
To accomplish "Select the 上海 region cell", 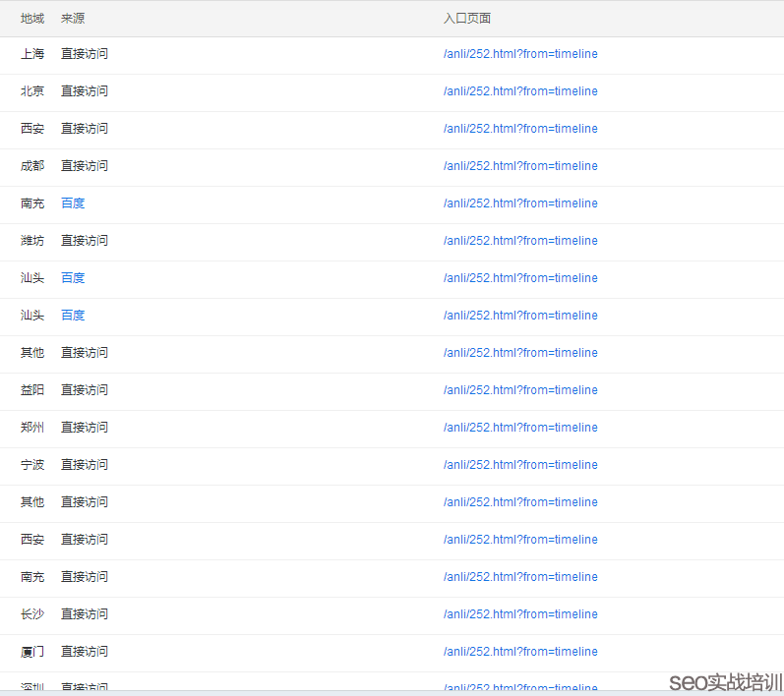I will [32, 54].
